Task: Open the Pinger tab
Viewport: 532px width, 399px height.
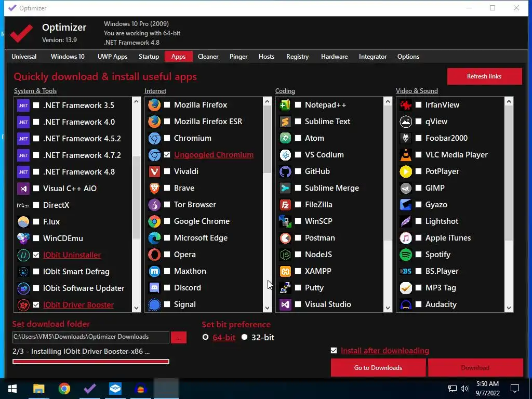Action: click(238, 57)
